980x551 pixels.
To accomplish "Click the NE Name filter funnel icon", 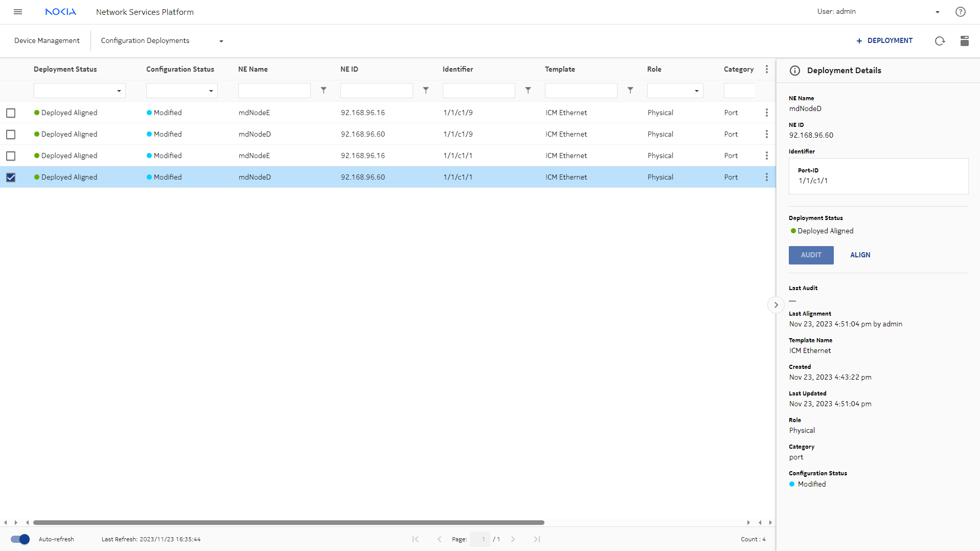I will click(324, 91).
